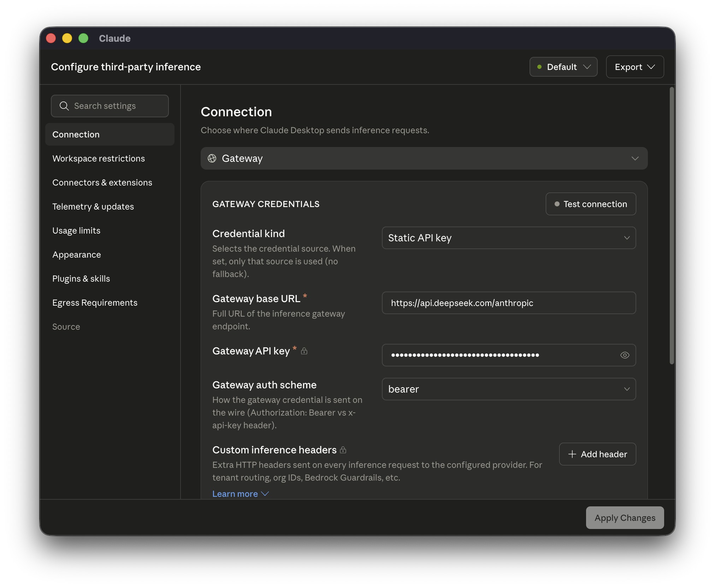Go to Connectors & extensions

(110, 182)
